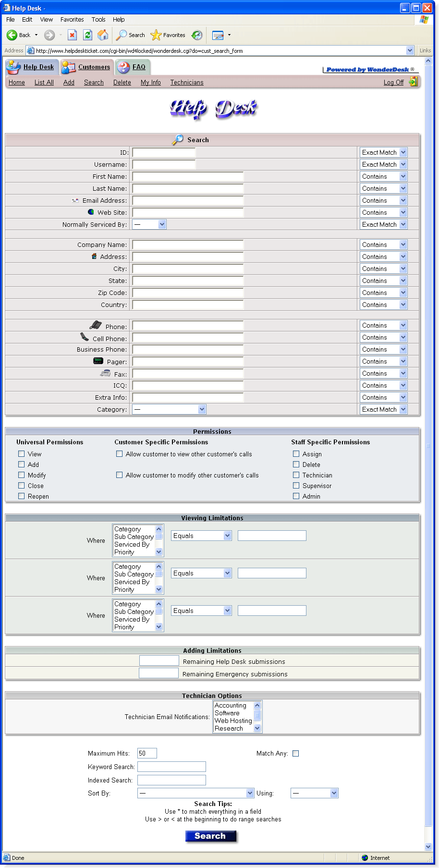Focus the Maximum Hits field
The height and width of the screenshot is (868, 439).
[147, 753]
